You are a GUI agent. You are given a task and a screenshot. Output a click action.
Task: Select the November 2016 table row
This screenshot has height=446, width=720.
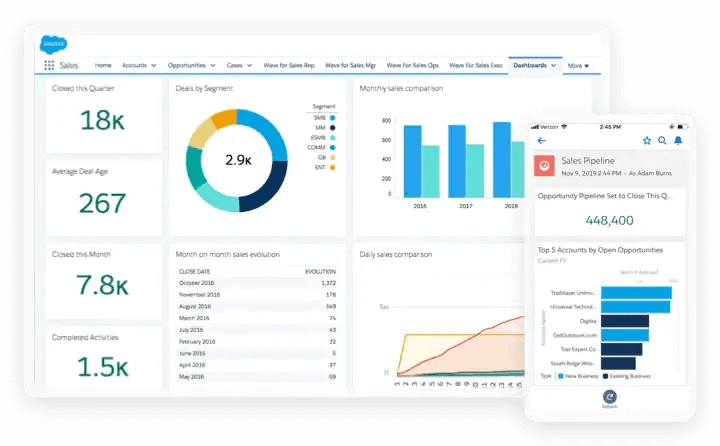(257, 294)
